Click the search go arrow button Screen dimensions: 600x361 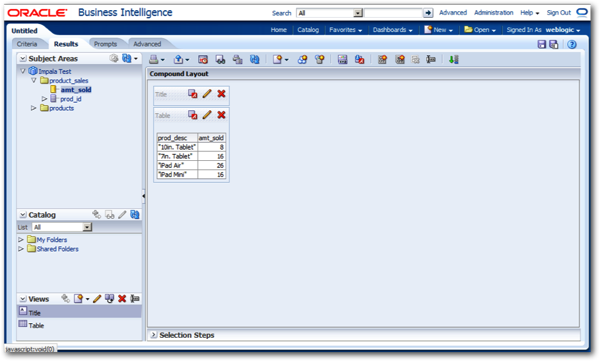(x=428, y=13)
